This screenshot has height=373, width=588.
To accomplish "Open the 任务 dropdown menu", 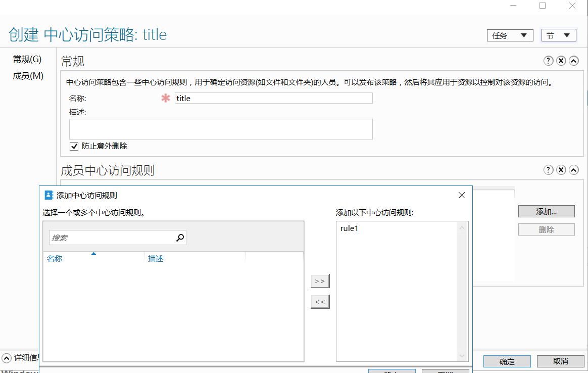I will pyautogui.click(x=510, y=35).
